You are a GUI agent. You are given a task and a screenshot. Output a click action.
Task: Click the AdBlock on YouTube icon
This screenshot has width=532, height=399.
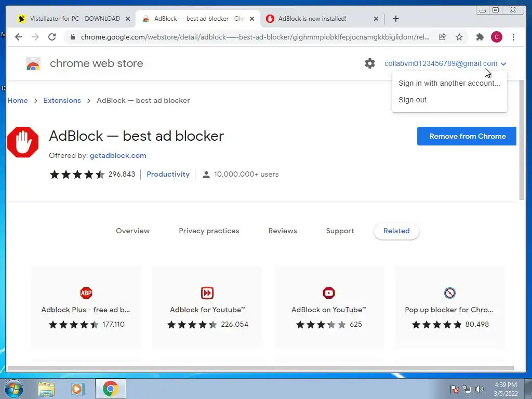click(329, 293)
